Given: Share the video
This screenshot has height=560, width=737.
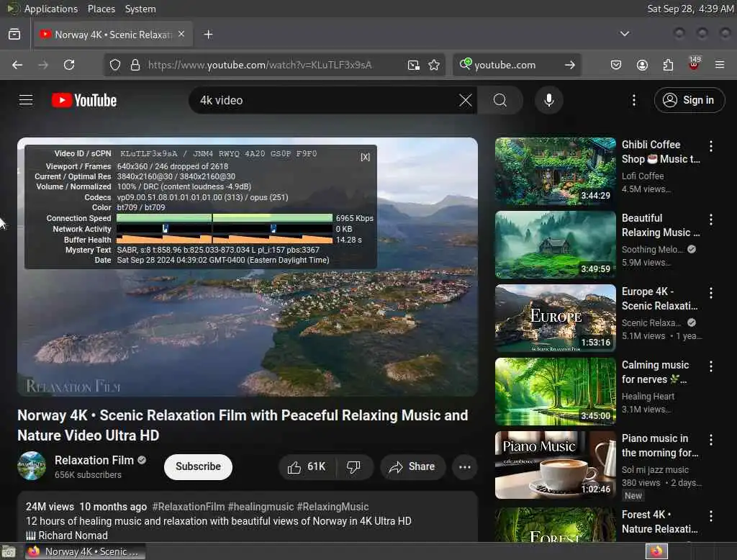Looking at the screenshot, I should 412,467.
